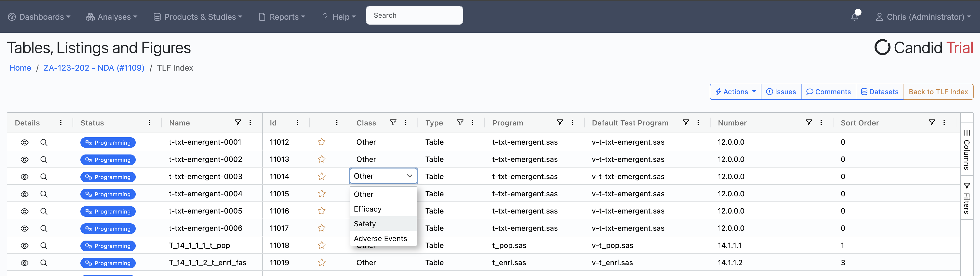Open the Actions dropdown
980x276 pixels.
point(735,91)
